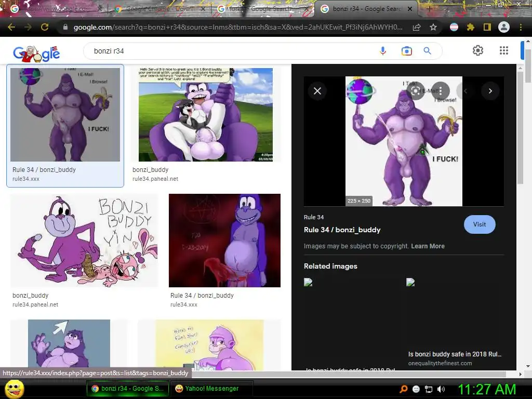Image resolution: width=532 pixels, height=399 pixels.
Task: Select the first result captioned Rule 34 / bonzi_buddy
Action: tap(65, 126)
